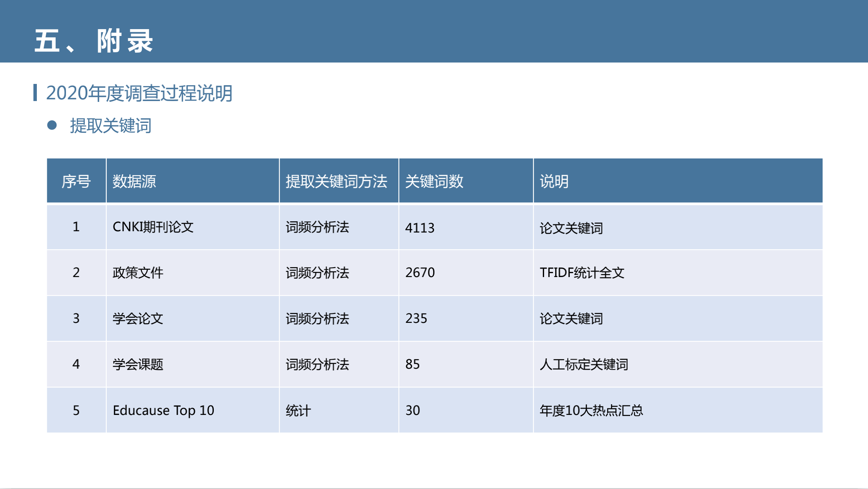
Task: Click the 说明 column header
Action: 554,182
